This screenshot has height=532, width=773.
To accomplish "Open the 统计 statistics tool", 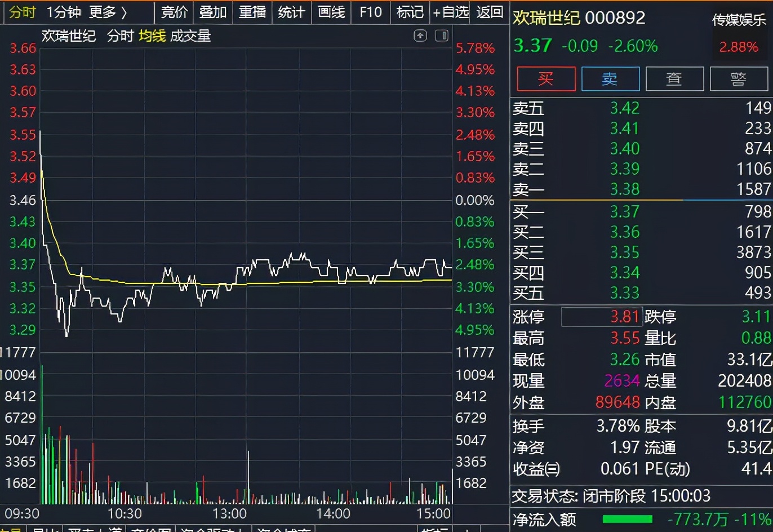I will coord(292,12).
